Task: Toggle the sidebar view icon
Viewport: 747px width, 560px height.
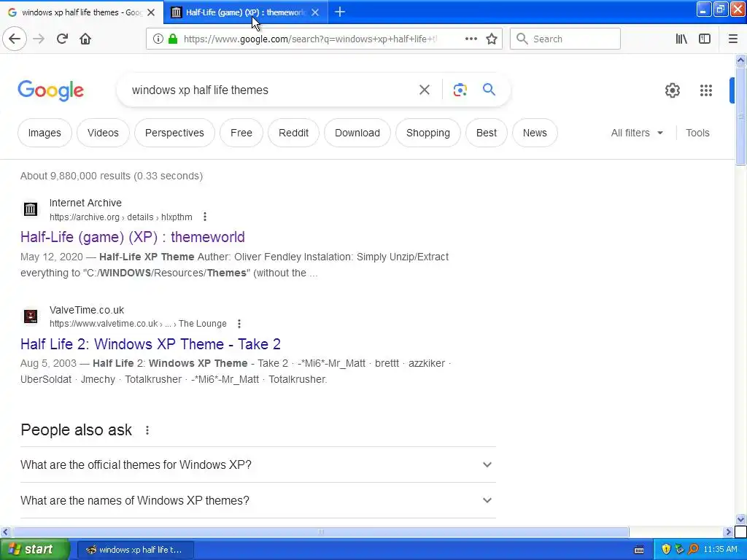Action: pyautogui.click(x=705, y=39)
